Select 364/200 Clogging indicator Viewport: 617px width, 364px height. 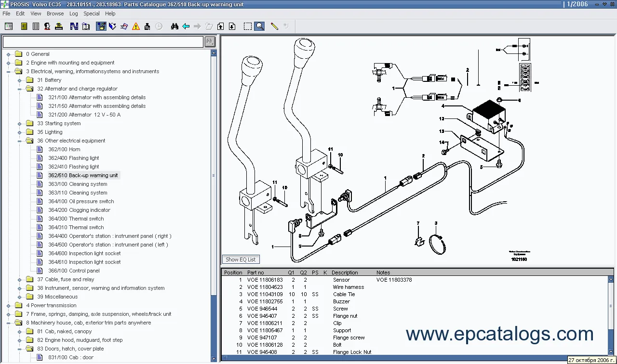(79, 210)
